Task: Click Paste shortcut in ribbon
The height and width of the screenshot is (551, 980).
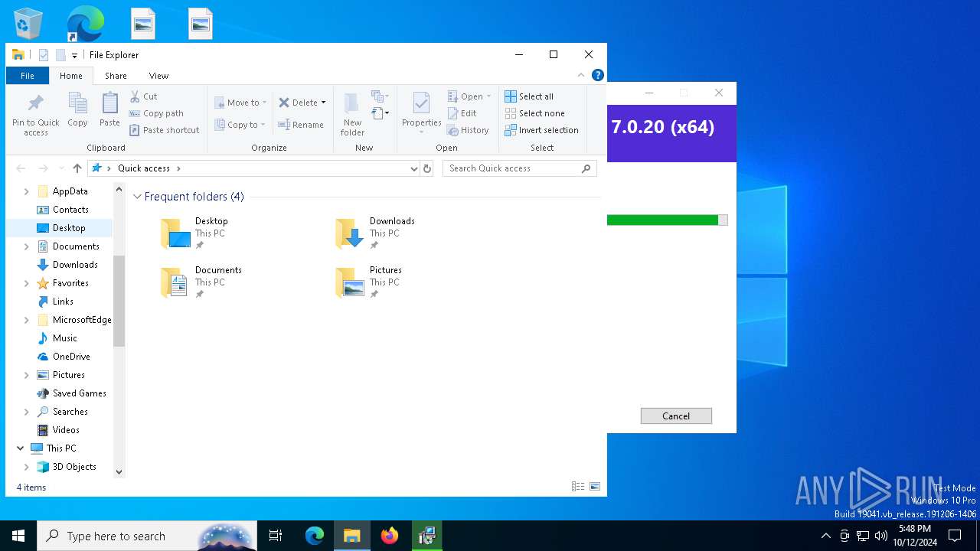Action: point(165,130)
